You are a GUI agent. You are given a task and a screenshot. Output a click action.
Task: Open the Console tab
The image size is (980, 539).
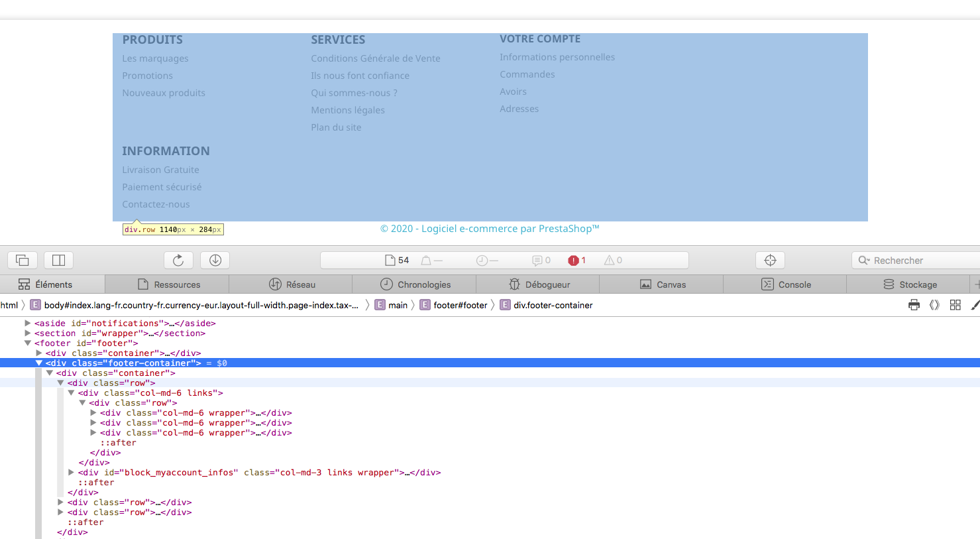pos(785,284)
